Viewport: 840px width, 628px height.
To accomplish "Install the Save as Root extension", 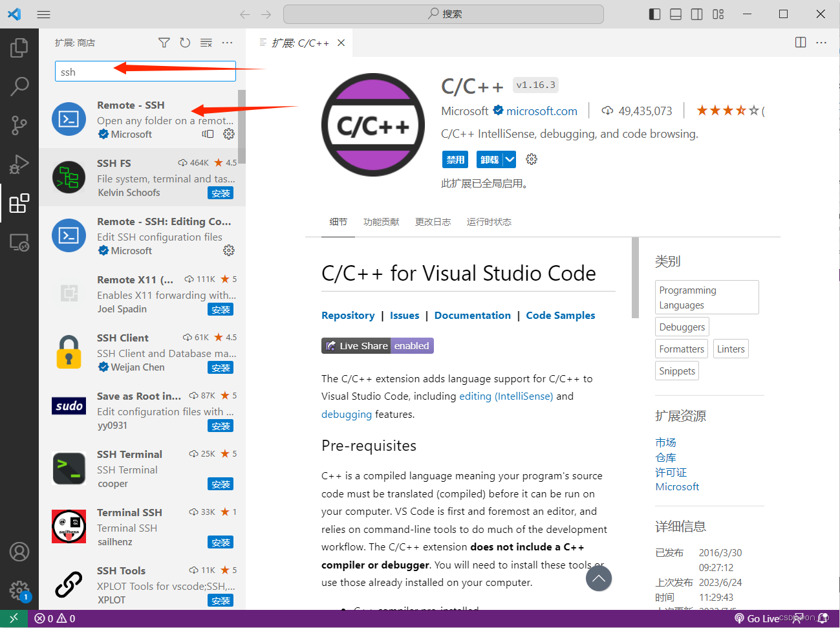I will pos(221,426).
